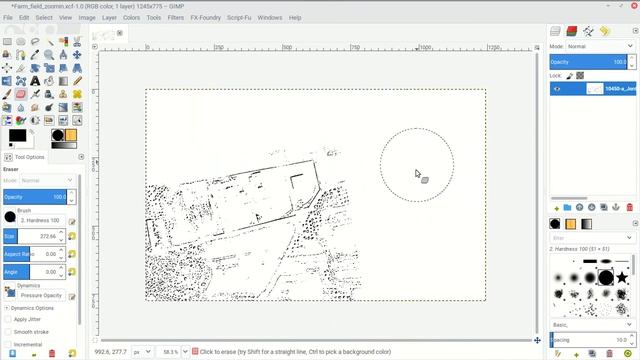Select the Gradient blend tool
The height and width of the screenshot is (360, 640).
point(63,81)
